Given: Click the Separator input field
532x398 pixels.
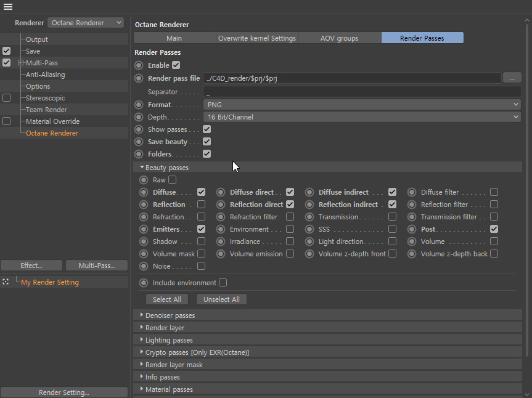Looking at the screenshot, I should click(x=362, y=92).
